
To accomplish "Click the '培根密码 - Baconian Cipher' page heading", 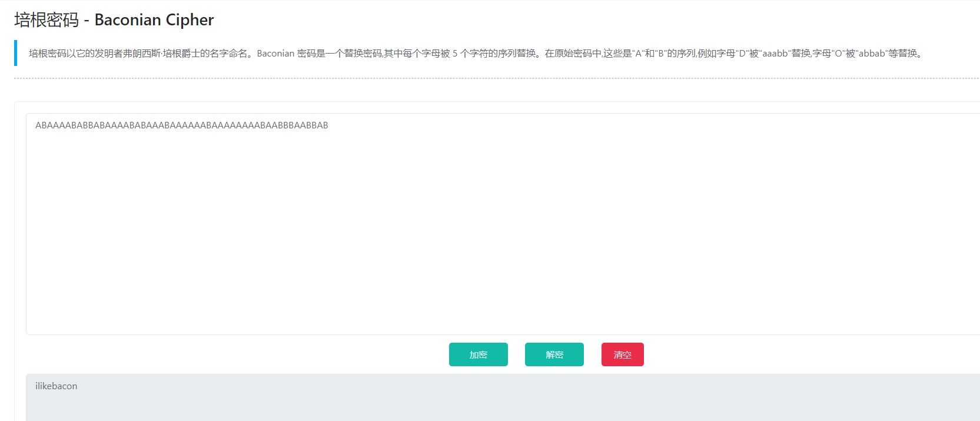I will tap(114, 20).
